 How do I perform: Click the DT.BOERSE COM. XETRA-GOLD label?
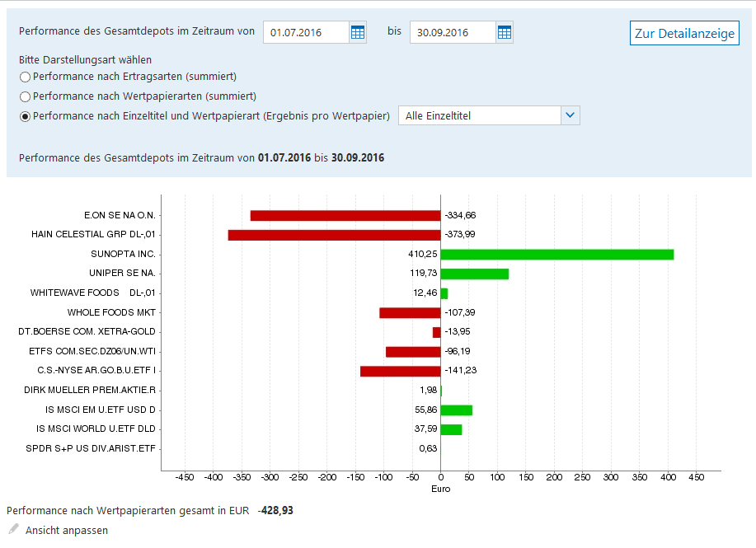pos(87,331)
